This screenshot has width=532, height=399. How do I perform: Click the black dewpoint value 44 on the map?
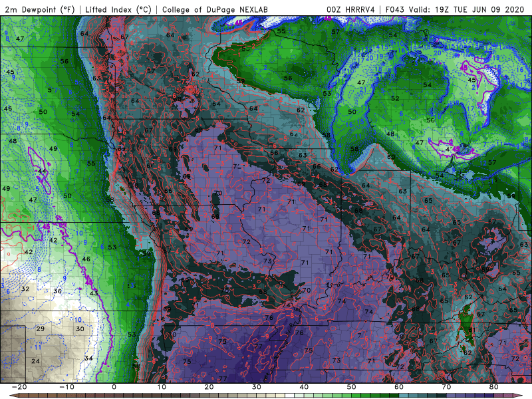(42, 172)
